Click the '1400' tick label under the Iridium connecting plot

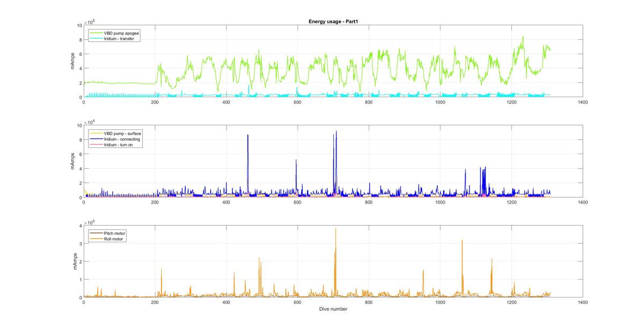tap(583, 202)
